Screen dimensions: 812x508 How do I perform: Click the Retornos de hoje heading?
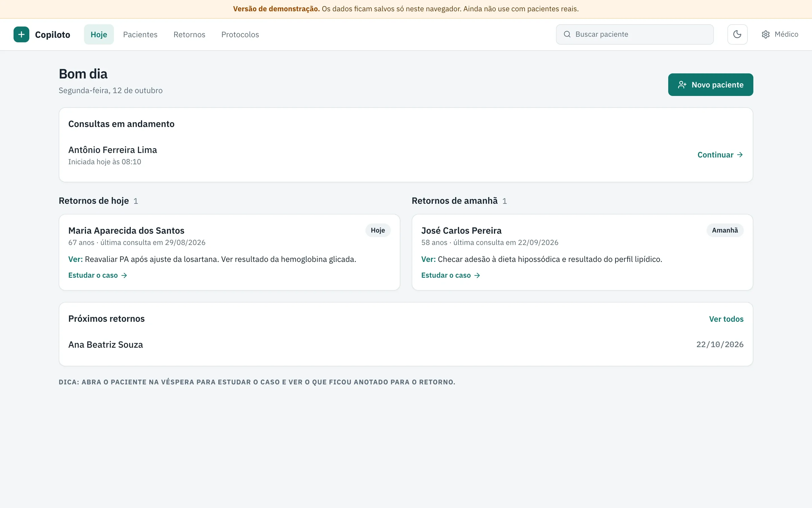[94, 201]
